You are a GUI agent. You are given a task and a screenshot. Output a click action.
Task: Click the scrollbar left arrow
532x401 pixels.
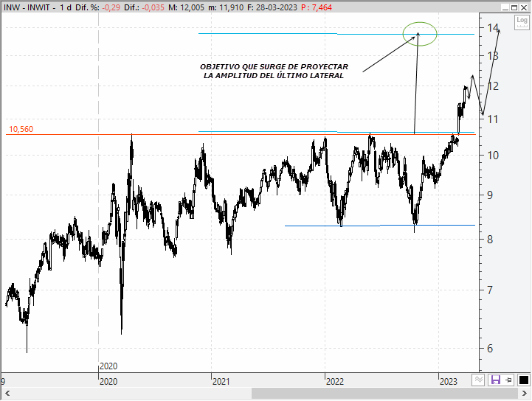(7, 394)
